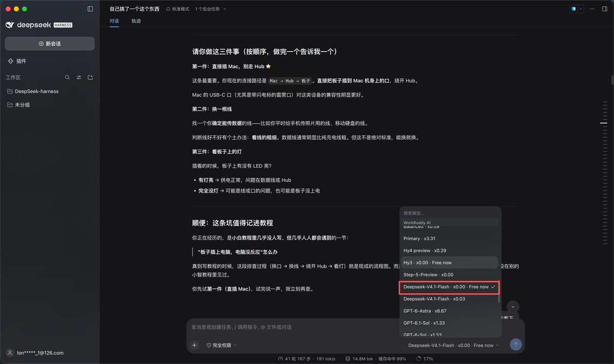The image size is (614, 364).
Task: Click the Mac → Hub → 板子 code snippet
Action: click(x=290, y=81)
